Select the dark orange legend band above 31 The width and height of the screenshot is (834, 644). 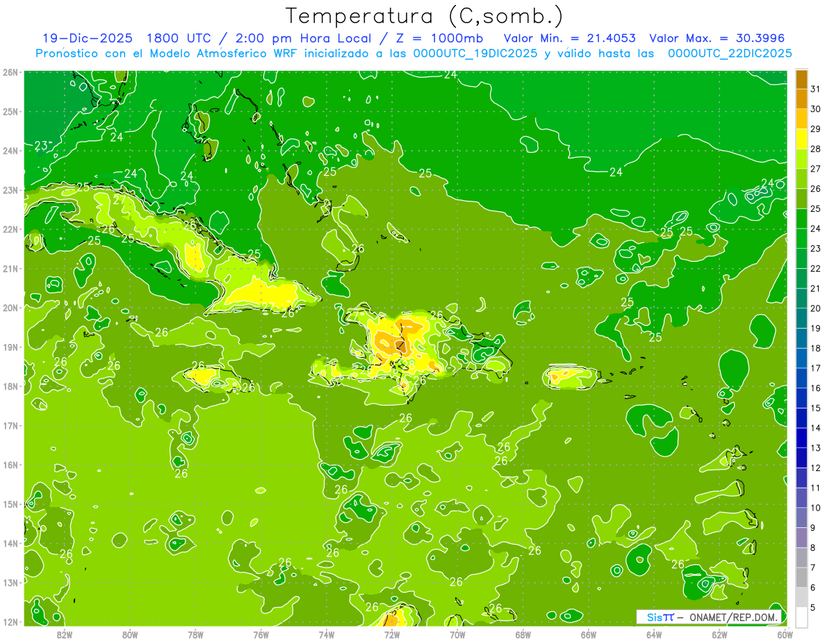click(801, 79)
